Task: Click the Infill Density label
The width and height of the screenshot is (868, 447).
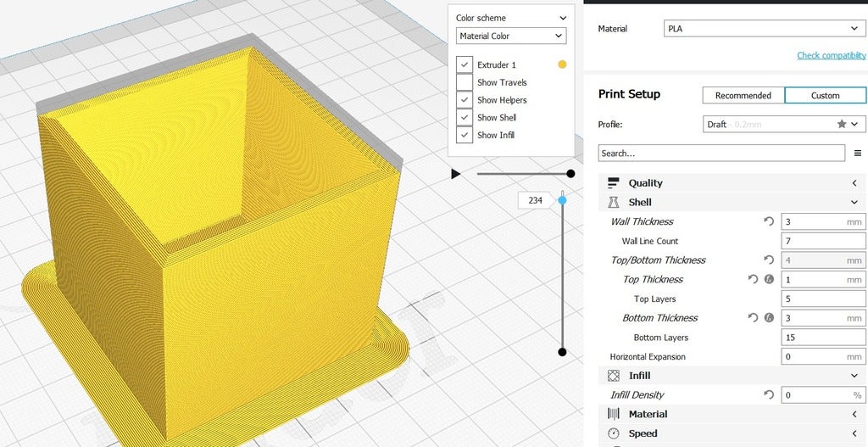Action: pos(637,395)
